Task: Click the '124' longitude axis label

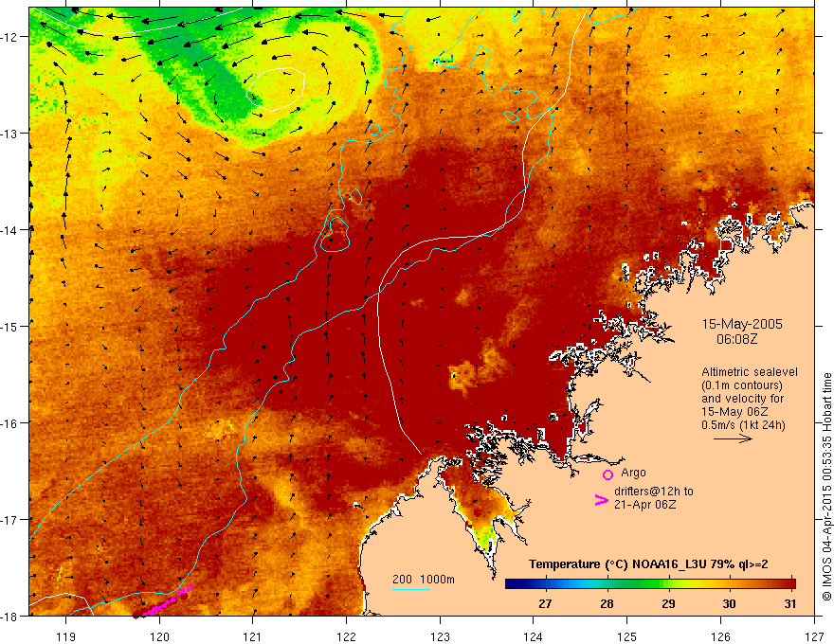Action: click(534, 636)
